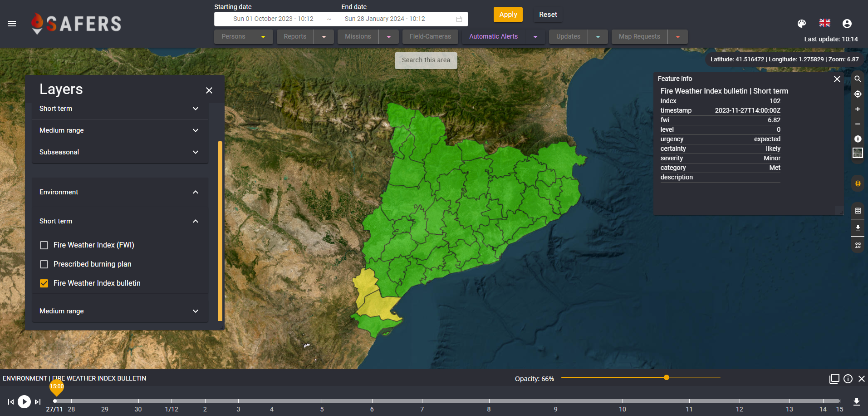
Task: Open the Persons filter dropdown arrow
Action: [x=263, y=37]
